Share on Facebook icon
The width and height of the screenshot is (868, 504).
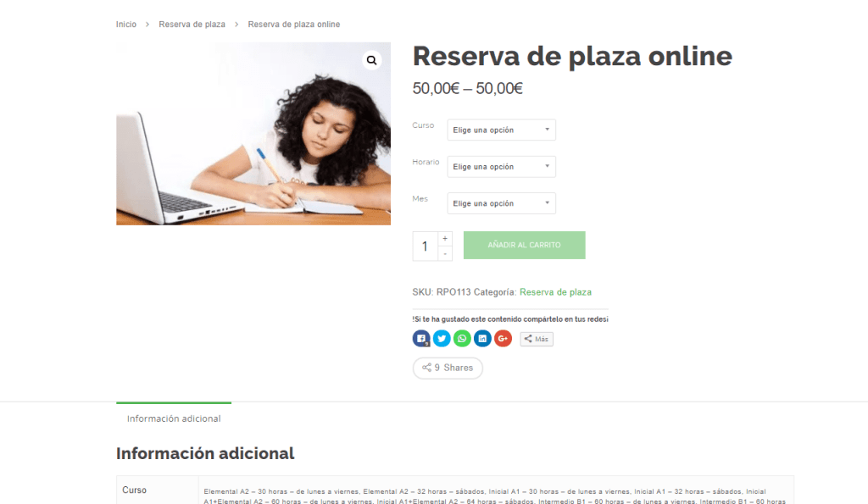(421, 339)
